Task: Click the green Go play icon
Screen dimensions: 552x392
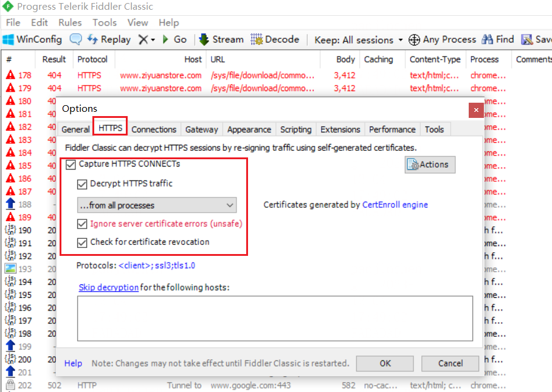Action: pos(165,40)
